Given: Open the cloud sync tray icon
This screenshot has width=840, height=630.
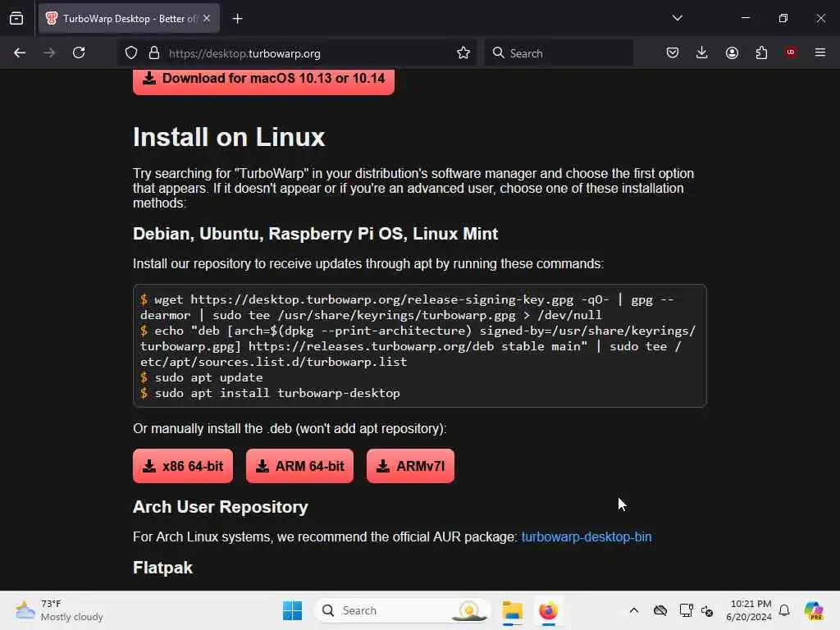Looking at the screenshot, I should (x=660, y=610).
